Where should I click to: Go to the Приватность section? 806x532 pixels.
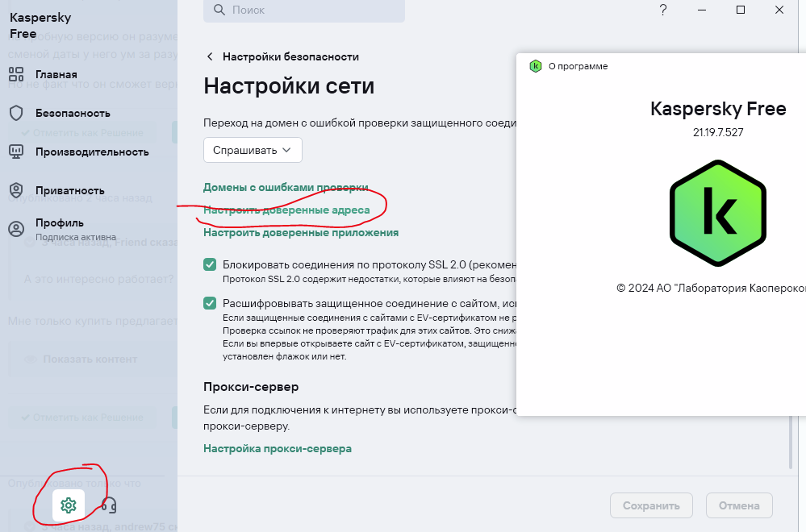[x=70, y=190]
